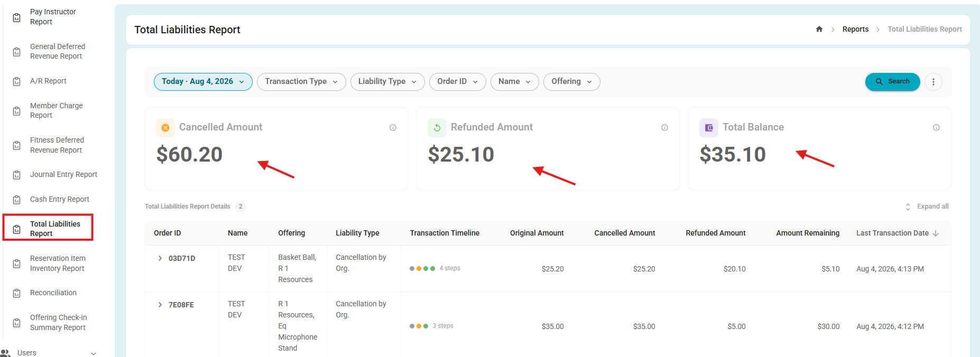Click the Reconciliation sidebar icon

pyautogui.click(x=17, y=293)
